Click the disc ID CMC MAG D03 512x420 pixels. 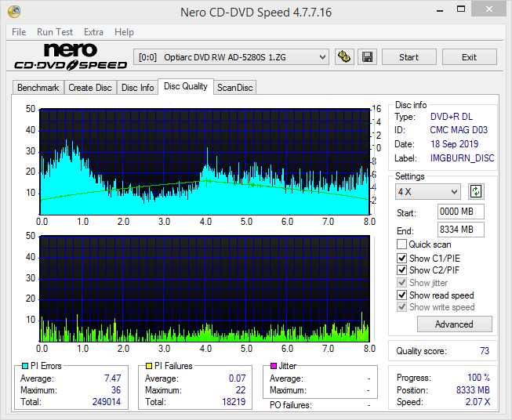click(459, 130)
